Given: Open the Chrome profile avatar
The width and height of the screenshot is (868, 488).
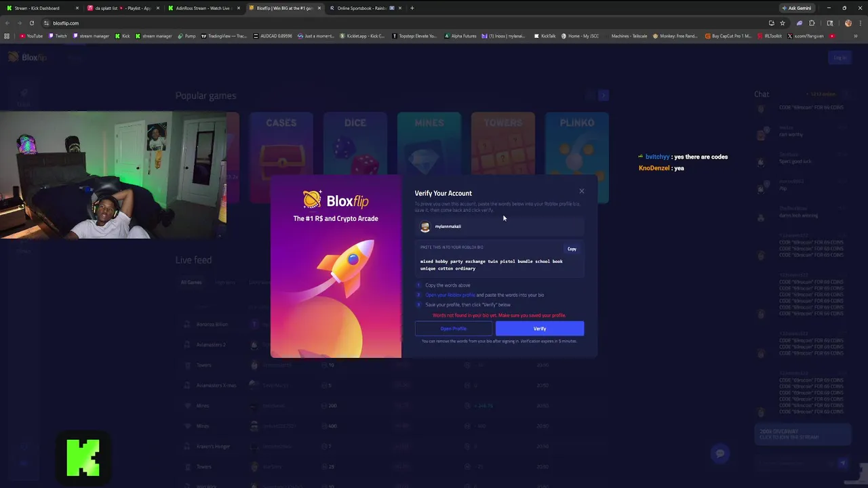Looking at the screenshot, I should click(848, 23).
